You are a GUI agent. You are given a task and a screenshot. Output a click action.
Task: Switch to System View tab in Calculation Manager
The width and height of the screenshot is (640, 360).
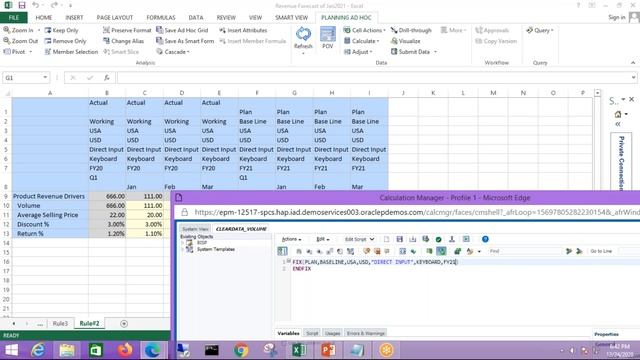pos(195,229)
